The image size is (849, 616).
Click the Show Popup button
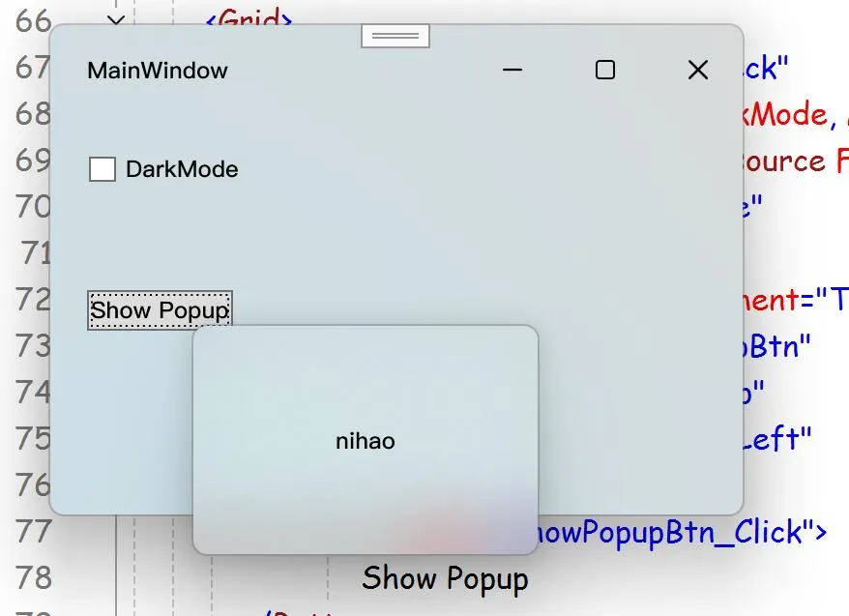pyautogui.click(x=160, y=309)
